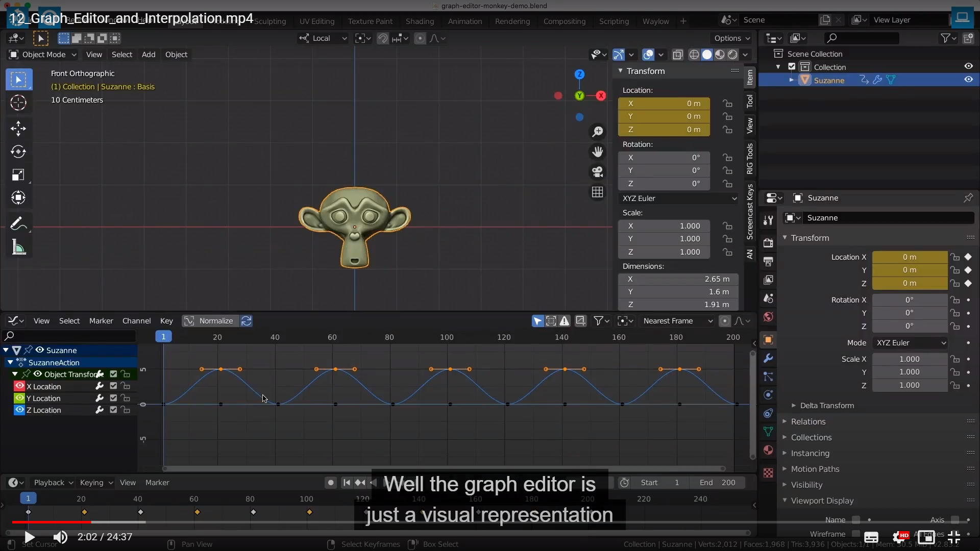
Task: Open the Channel menu in graph editor
Action: (136, 321)
